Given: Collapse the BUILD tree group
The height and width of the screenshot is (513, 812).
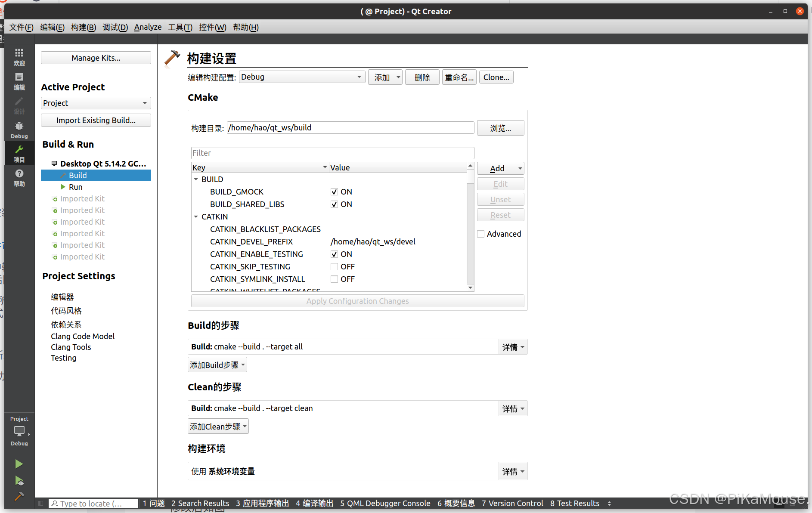Looking at the screenshot, I should pyautogui.click(x=196, y=179).
